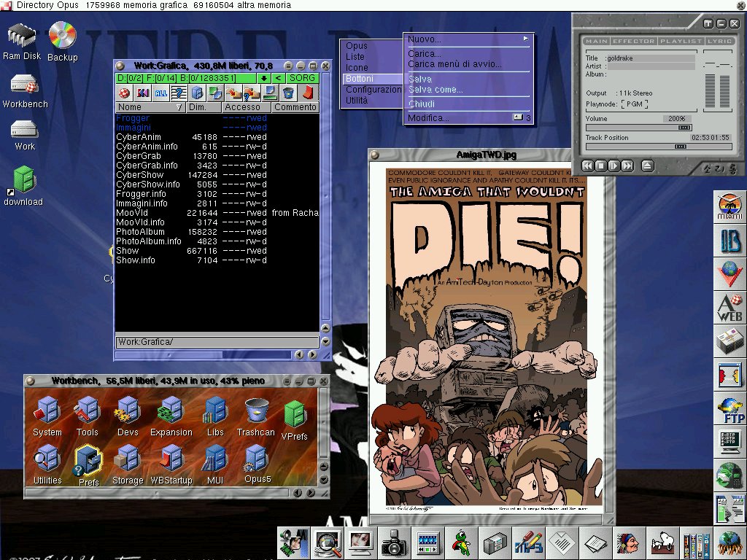
Task: Select the WBStartup drawer in the Workbench window
Action: click(171, 464)
